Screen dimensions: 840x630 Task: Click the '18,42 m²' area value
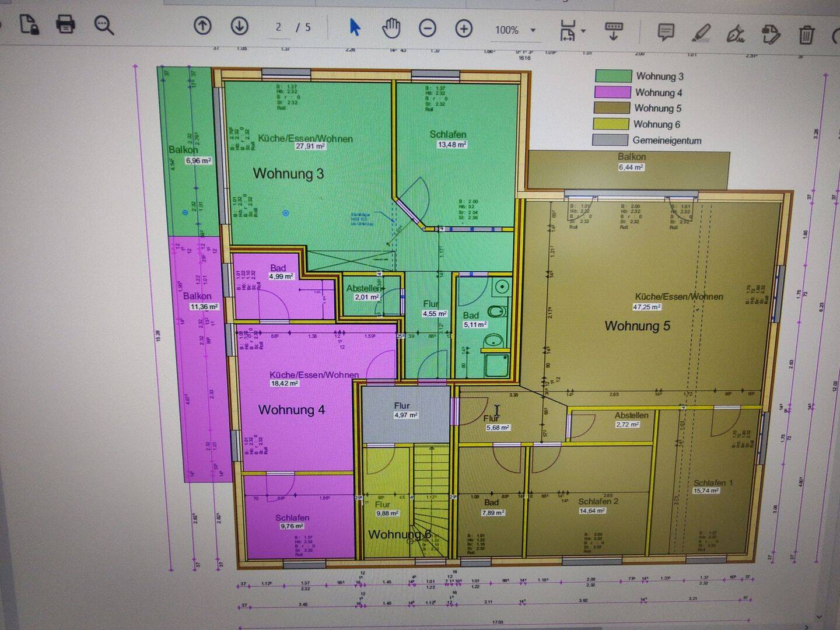pos(285,384)
